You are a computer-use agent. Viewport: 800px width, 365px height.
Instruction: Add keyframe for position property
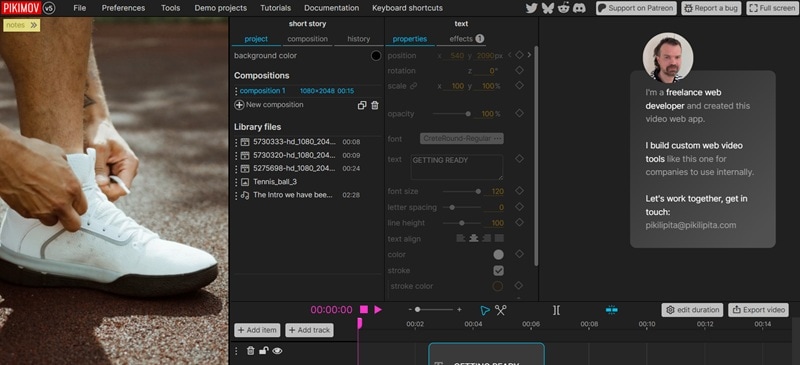click(x=519, y=55)
